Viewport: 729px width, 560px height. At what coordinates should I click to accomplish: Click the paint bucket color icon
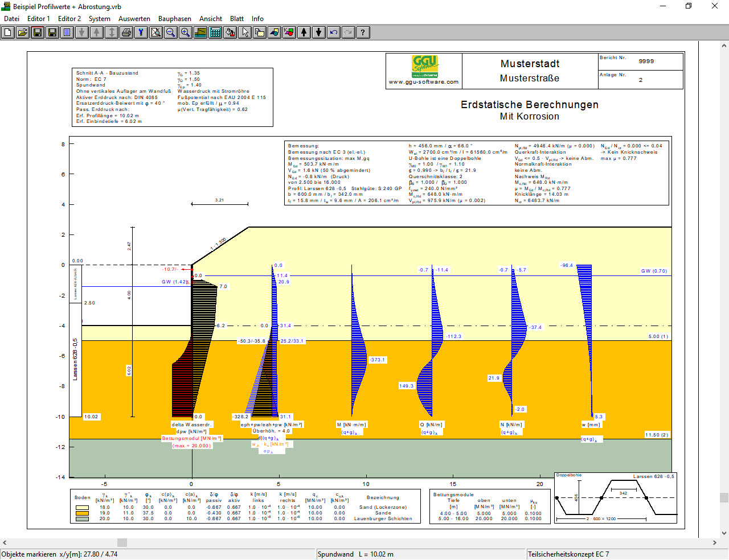(230, 32)
